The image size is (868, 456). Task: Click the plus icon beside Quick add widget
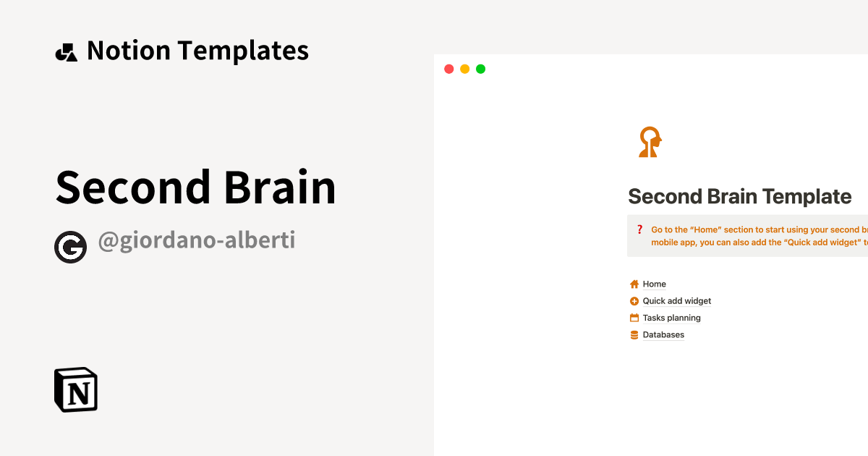coord(633,300)
